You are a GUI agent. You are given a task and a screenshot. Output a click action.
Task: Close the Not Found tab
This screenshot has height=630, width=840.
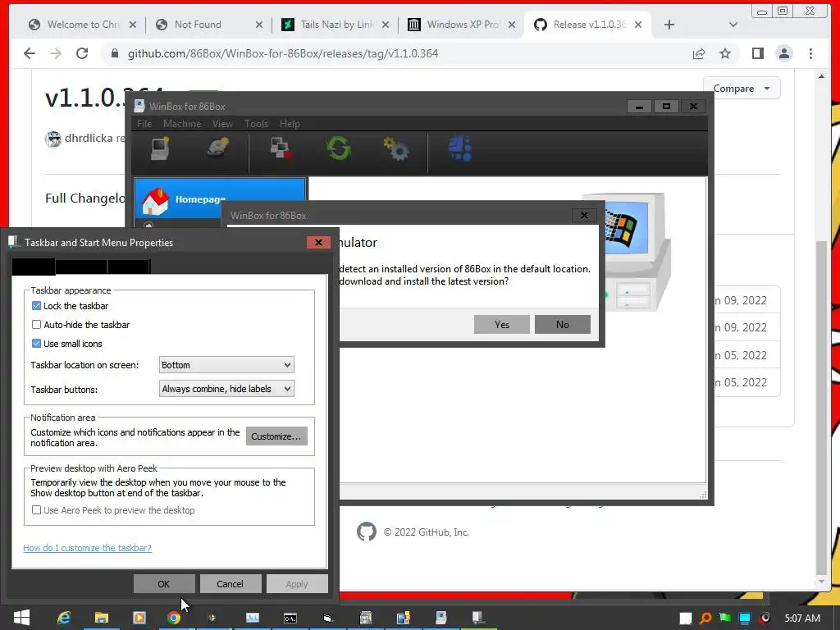[258, 25]
